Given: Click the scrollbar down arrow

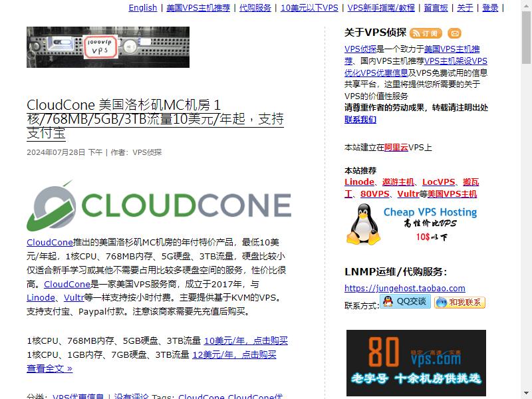Looking at the screenshot, I should pos(526,394).
